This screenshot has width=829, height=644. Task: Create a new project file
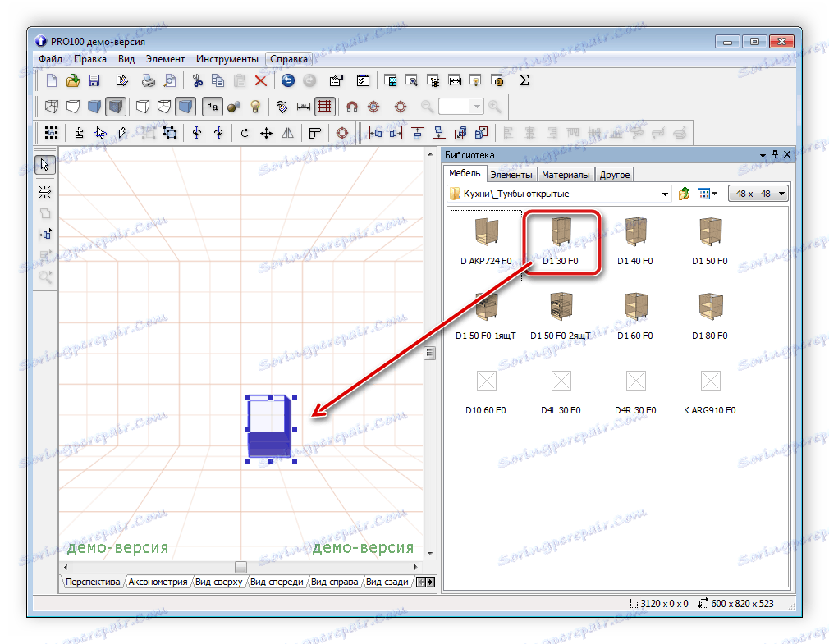tap(51, 80)
